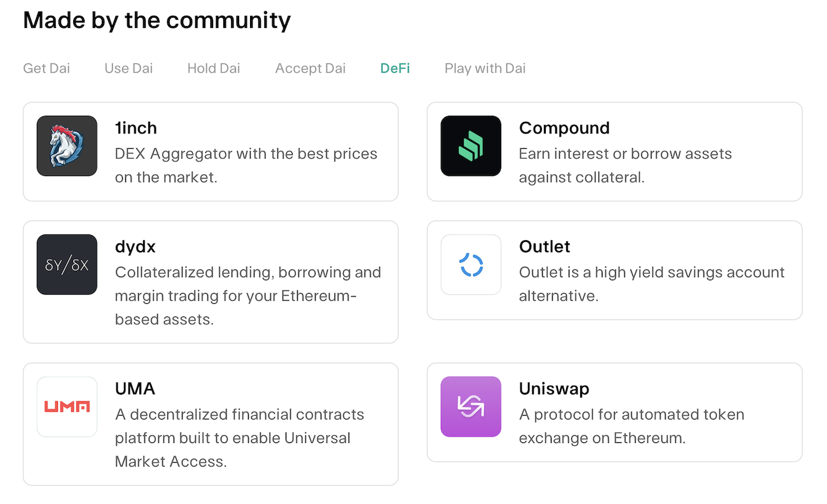
Task: Click the Outlet title text
Action: coord(545,246)
